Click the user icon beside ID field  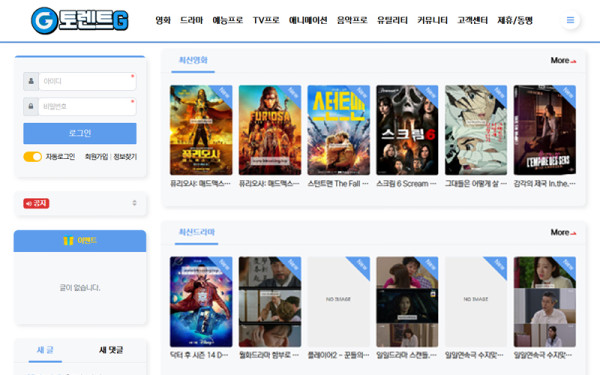[31, 82]
